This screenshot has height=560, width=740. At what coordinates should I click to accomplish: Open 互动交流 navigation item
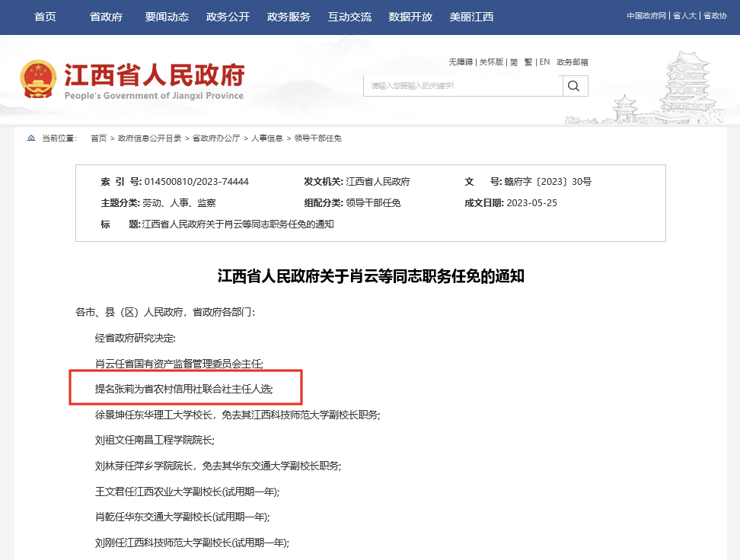click(x=349, y=17)
